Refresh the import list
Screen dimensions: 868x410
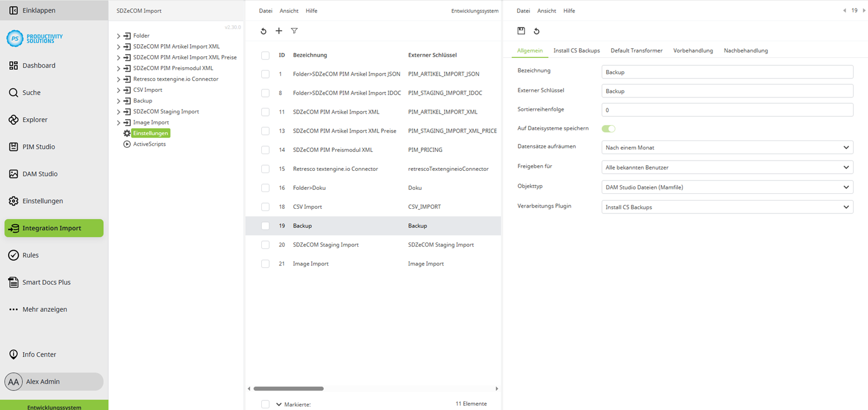coord(263,31)
